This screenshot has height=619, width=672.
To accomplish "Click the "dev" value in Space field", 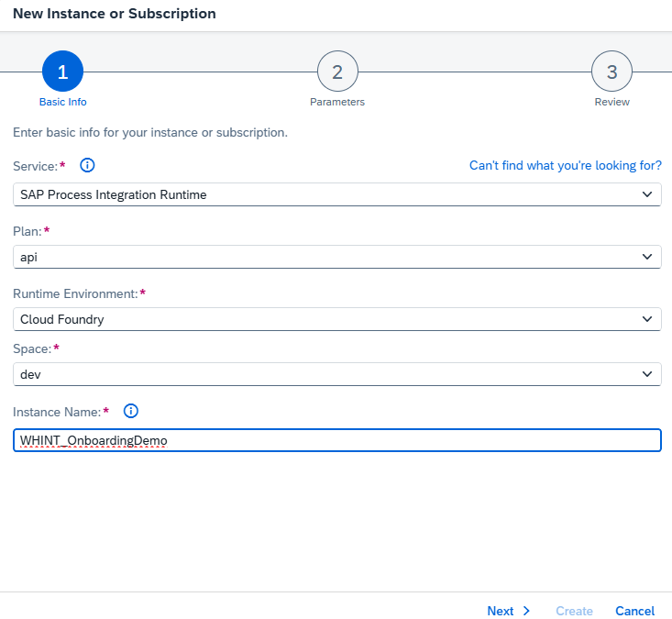I will pos(30,374).
